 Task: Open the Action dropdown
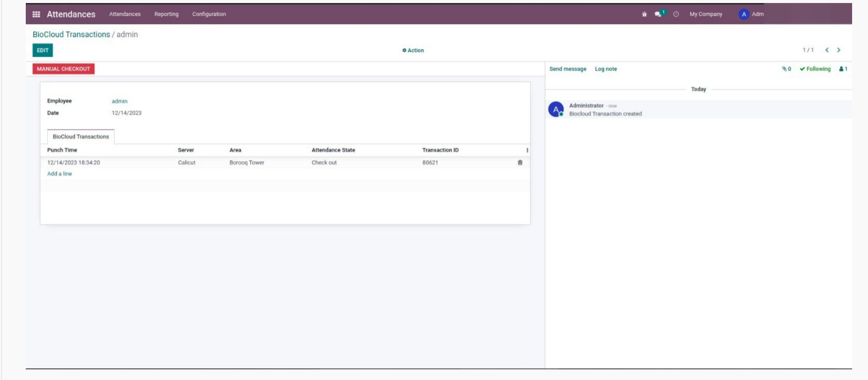413,50
